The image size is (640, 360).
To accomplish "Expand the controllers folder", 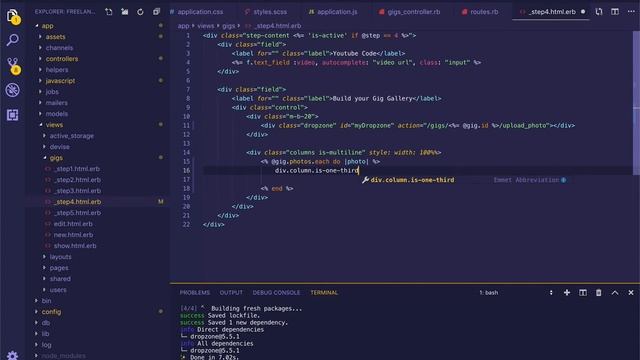I will [x=62, y=59].
